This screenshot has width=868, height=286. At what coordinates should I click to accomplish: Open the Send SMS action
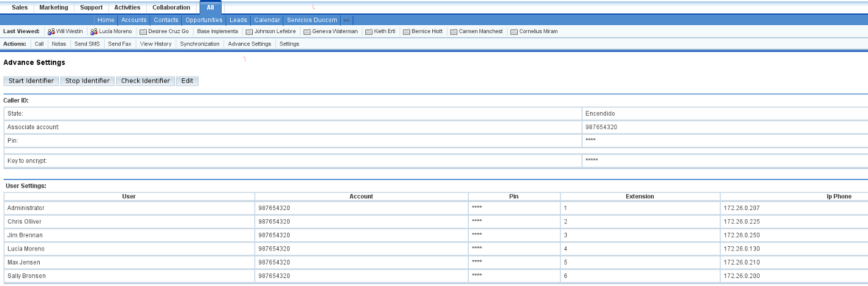pyautogui.click(x=87, y=44)
